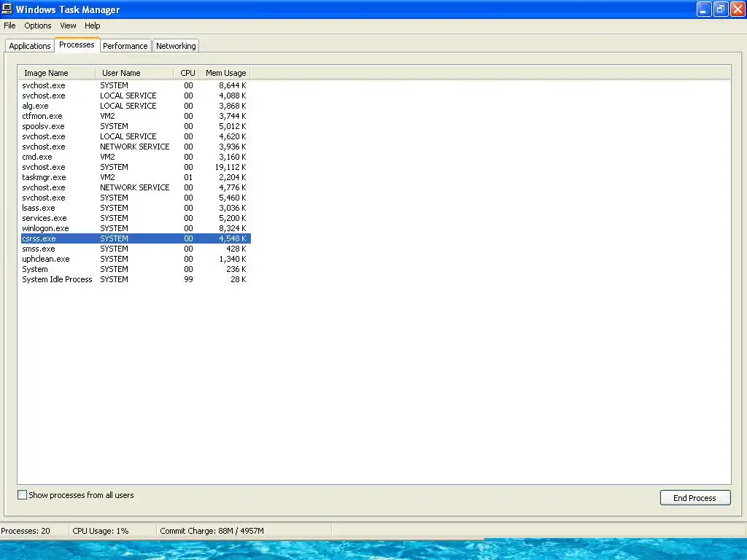Viewport: 747px width, 560px height.
Task: Switch to the Applications tab
Action: [29, 46]
